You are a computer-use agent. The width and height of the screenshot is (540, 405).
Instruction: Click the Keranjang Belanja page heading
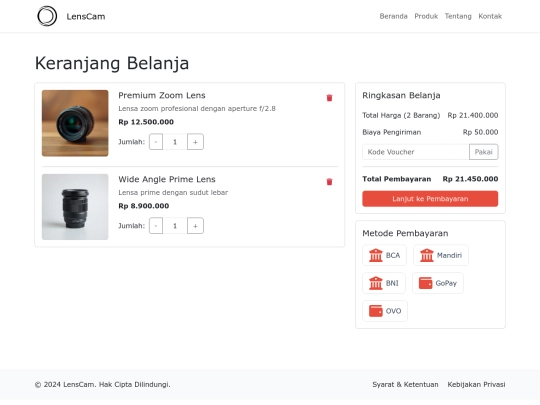click(x=112, y=63)
